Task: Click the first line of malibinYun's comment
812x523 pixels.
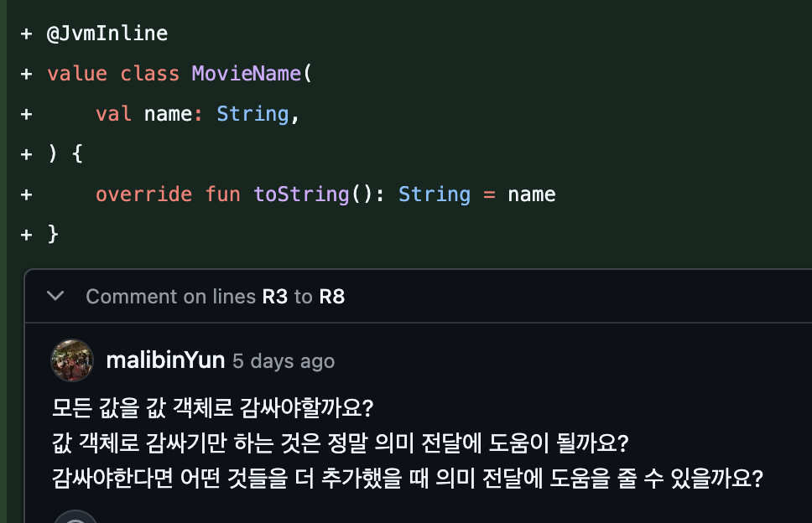Action: click(213, 407)
